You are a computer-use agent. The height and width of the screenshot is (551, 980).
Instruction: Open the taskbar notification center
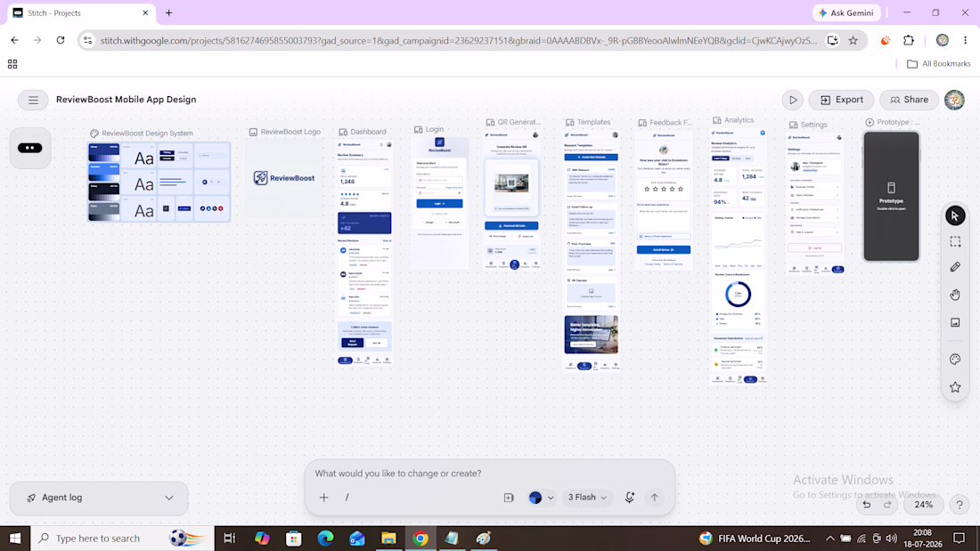(959, 539)
